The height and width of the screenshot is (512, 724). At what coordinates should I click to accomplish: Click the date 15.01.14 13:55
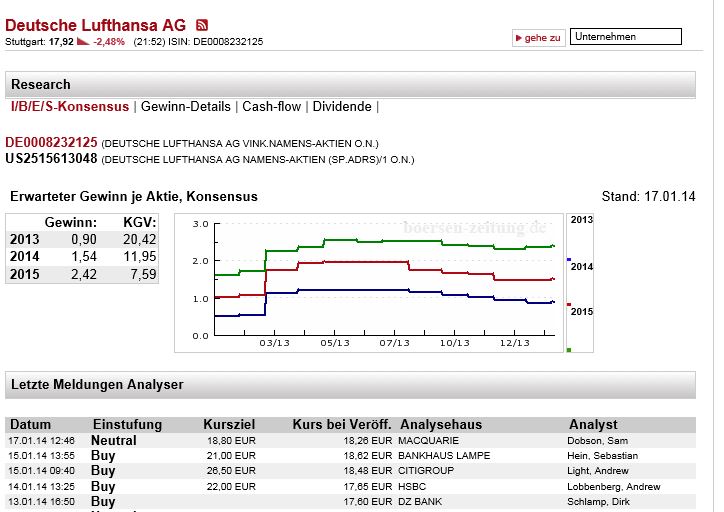point(41,456)
